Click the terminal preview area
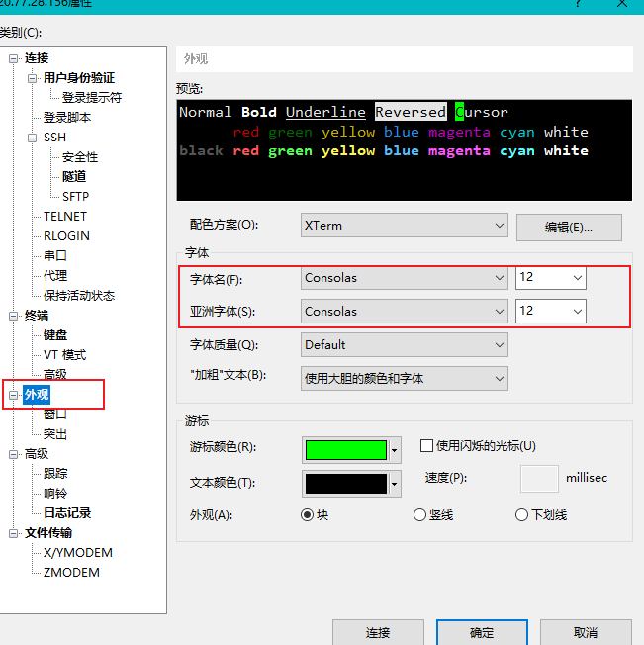The width and height of the screenshot is (644, 645). pos(405,150)
